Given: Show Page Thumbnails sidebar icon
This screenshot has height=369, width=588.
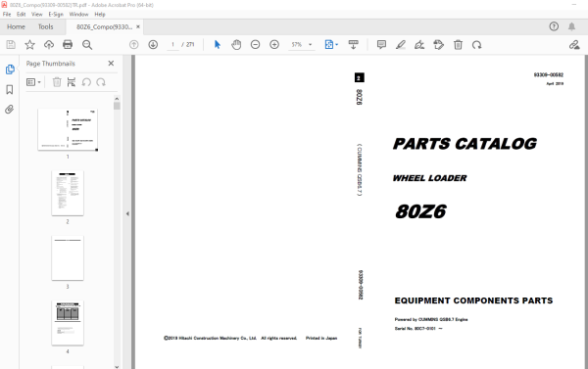Looking at the screenshot, I should click(10, 69).
